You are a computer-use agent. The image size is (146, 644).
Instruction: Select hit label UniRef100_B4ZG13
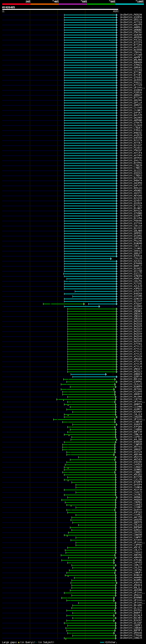pyautogui.click(x=131, y=371)
